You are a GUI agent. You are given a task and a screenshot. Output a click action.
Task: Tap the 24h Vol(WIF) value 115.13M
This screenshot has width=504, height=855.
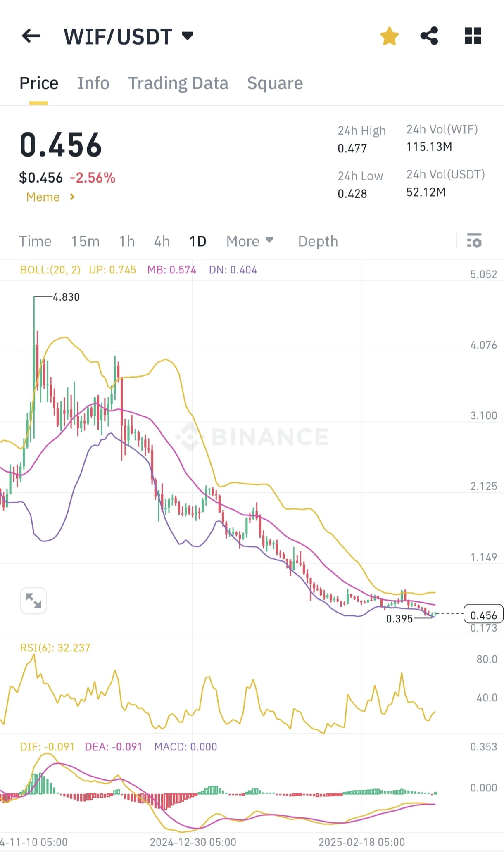pos(429,147)
